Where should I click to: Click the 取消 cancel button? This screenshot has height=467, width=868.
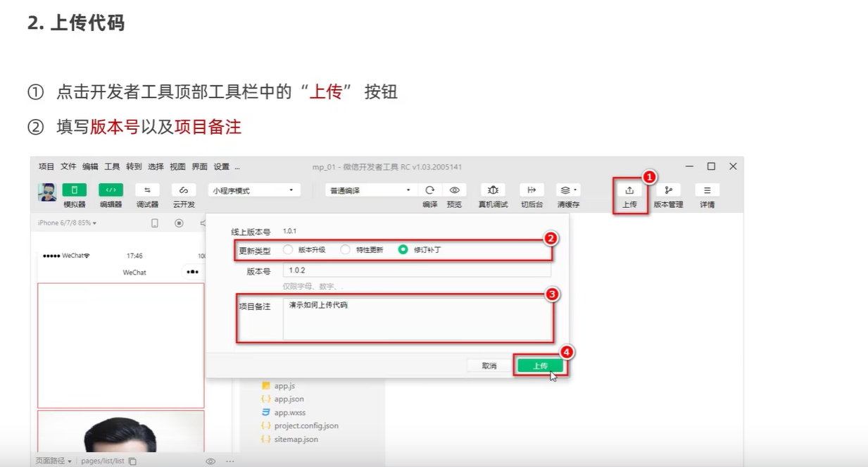pyautogui.click(x=489, y=366)
